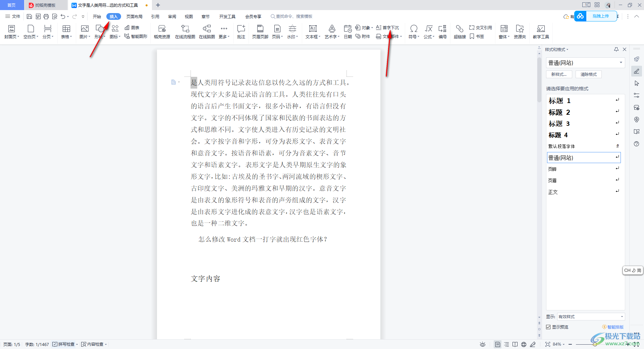Insert a chart (图表)
644x349 pixels.
coord(132,28)
